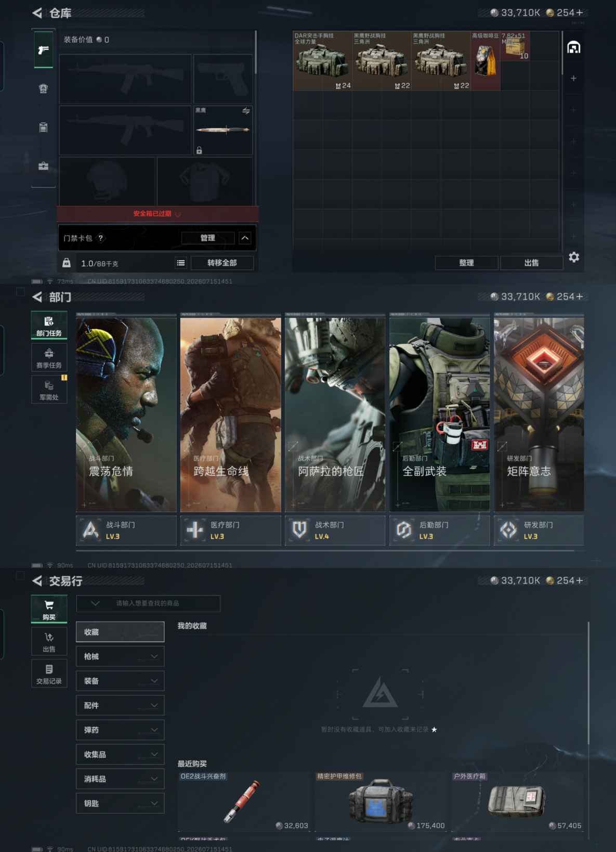Click the 出售 button in the warehouse
This screenshot has width=616, height=852.
(x=531, y=263)
